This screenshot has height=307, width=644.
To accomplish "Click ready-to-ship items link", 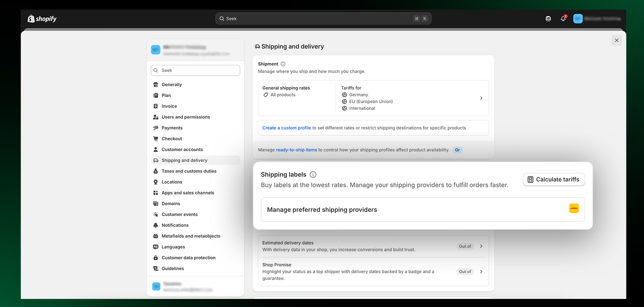I will tap(296, 150).
